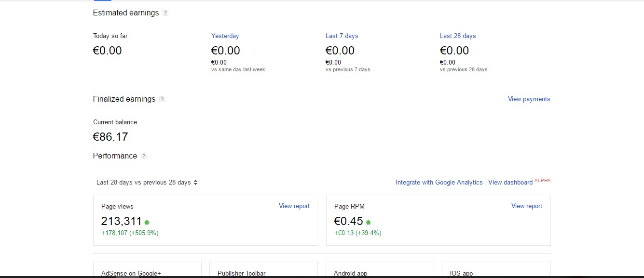The image size is (644, 278).
Task: Click the €86.17 current balance amount
Action: [110, 137]
